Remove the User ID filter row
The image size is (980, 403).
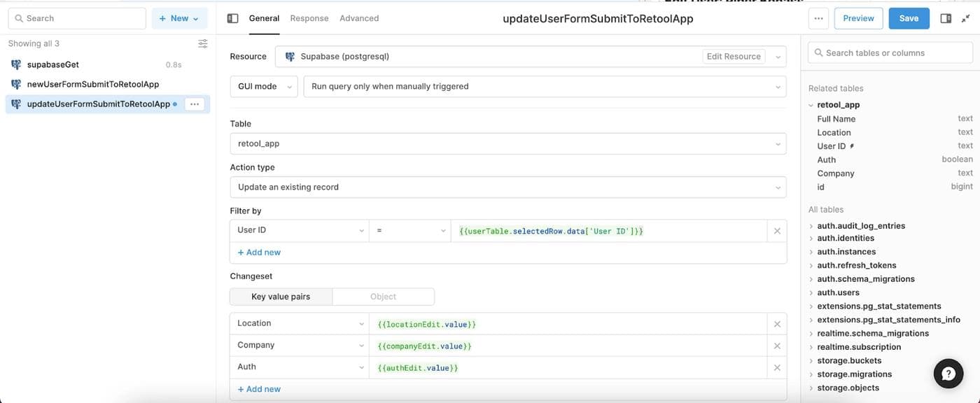pos(777,231)
